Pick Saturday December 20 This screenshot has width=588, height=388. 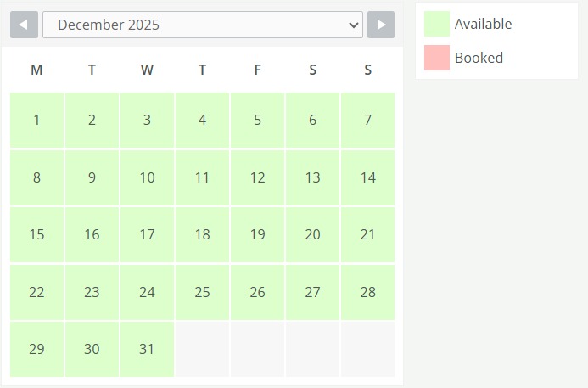[x=312, y=234]
